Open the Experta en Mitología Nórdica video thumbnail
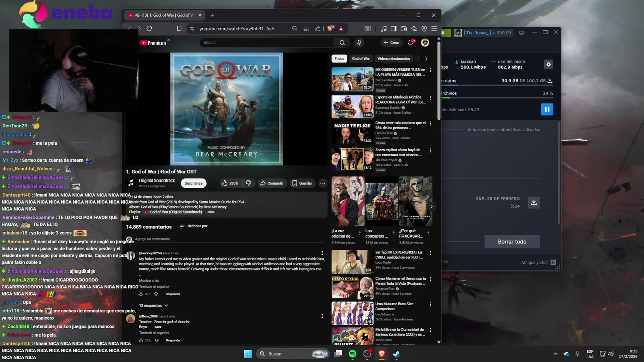 tap(352, 106)
